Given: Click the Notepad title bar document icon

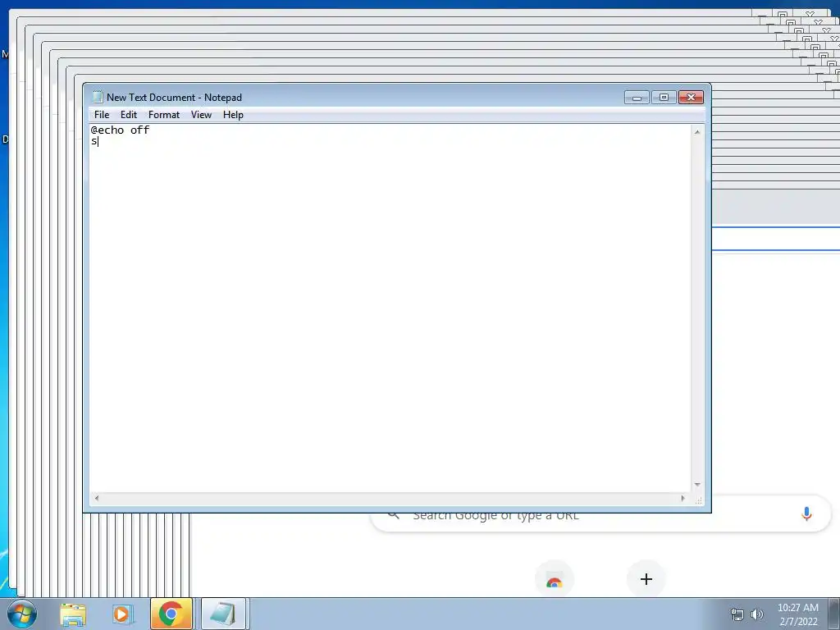Looking at the screenshot, I should coord(97,97).
